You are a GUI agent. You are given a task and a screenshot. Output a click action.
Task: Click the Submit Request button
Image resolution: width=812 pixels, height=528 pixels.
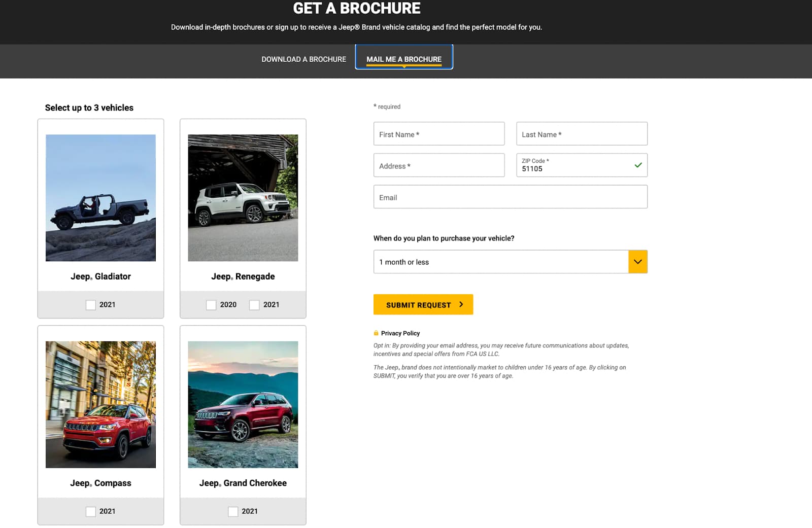point(423,304)
